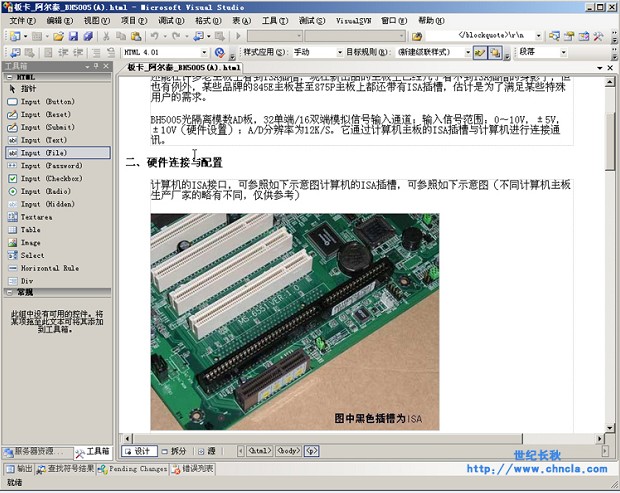Click the <html> tag navigator button
The height and width of the screenshot is (493, 620).
coord(259,451)
